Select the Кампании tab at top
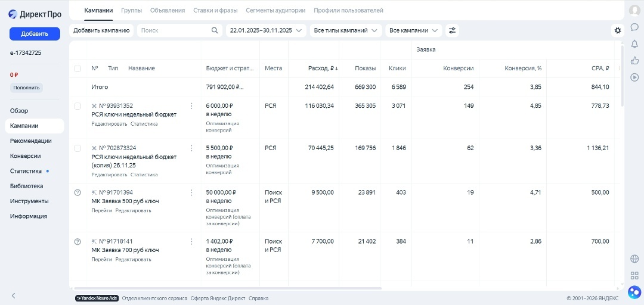Screen dimensions: 644x305 98,10
